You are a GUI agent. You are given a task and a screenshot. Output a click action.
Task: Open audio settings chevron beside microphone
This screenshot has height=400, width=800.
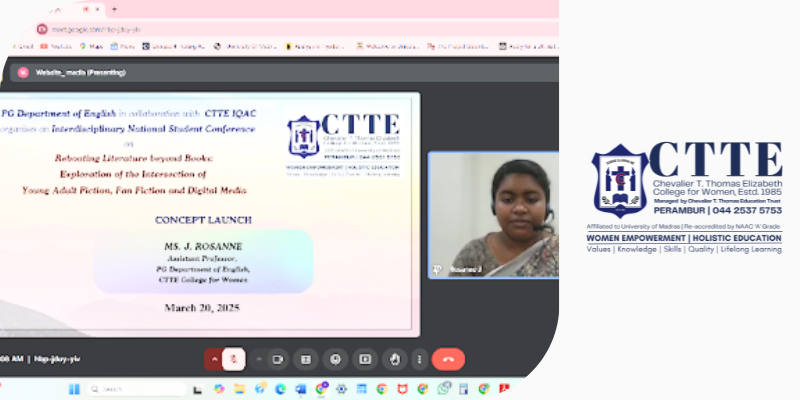tap(214, 359)
